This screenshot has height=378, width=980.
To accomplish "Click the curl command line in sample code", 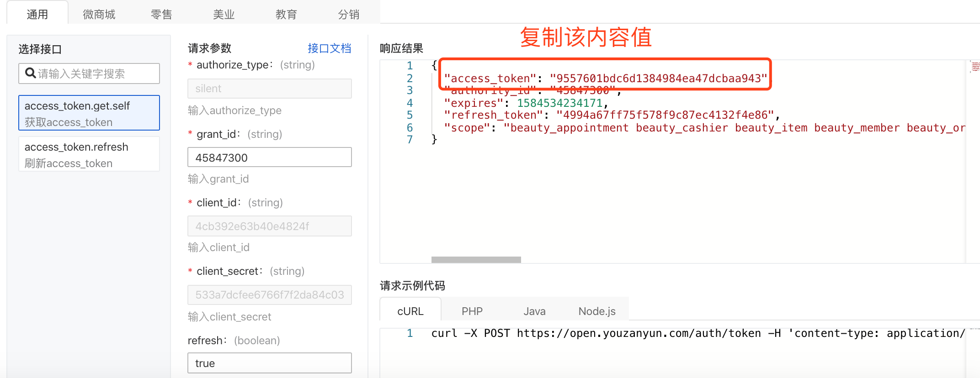I will 698,333.
